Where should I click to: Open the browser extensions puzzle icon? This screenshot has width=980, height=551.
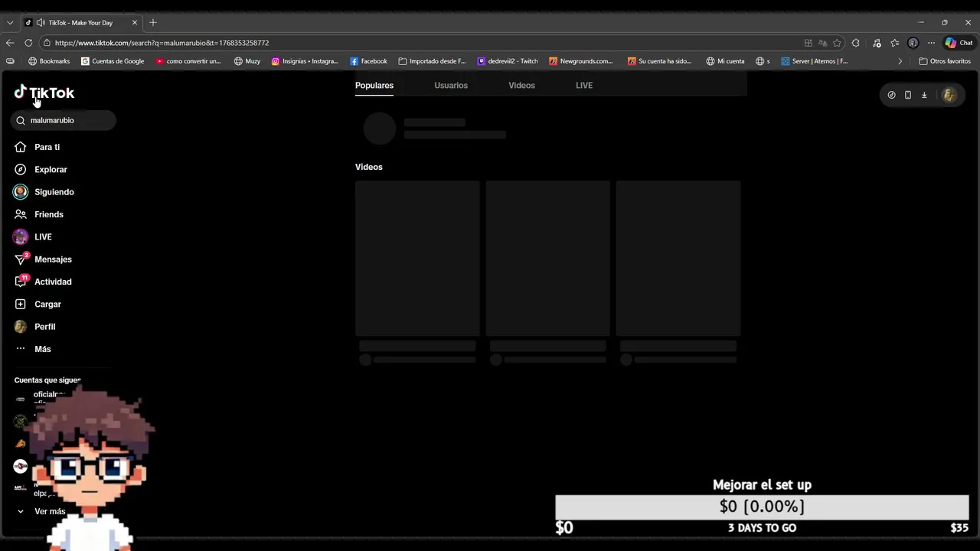[856, 43]
